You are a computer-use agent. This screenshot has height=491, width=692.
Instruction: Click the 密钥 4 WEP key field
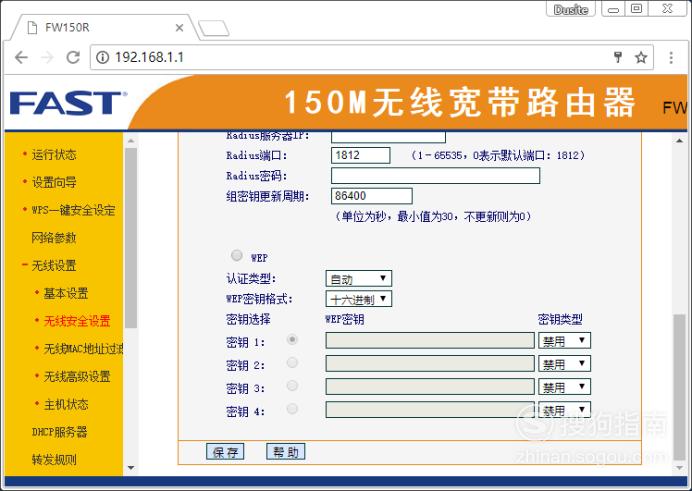(430, 410)
